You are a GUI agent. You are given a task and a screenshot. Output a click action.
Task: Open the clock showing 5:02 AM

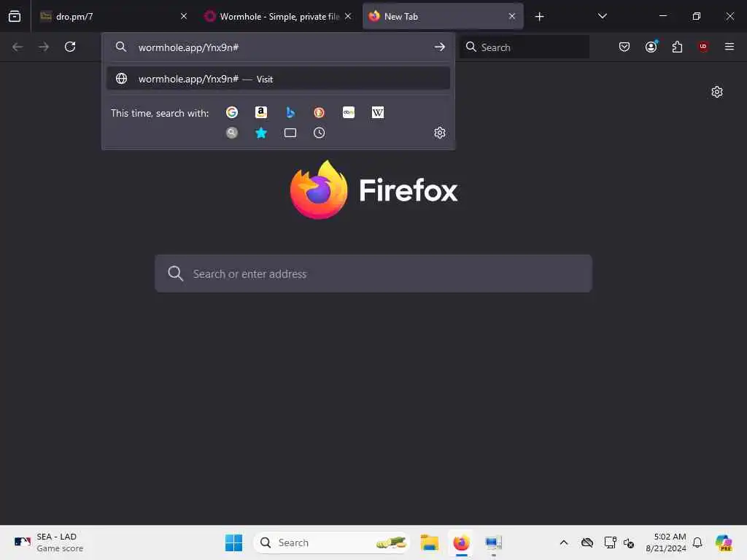pyautogui.click(x=666, y=542)
